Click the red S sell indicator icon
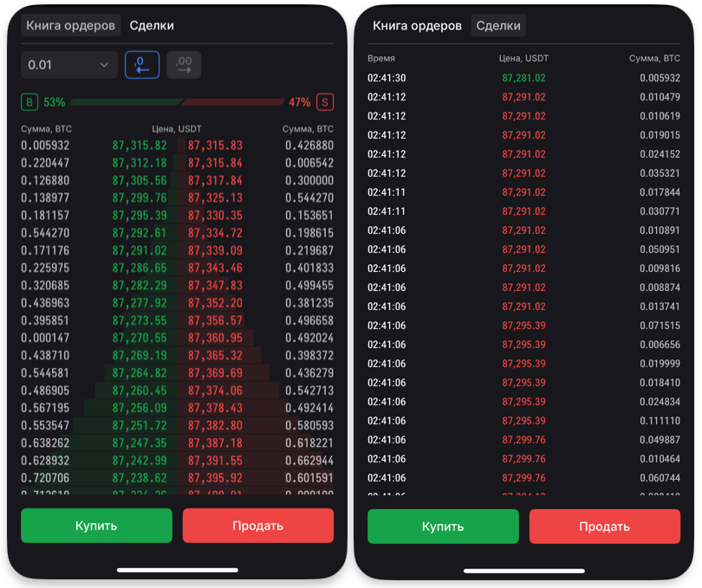Image resolution: width=702 pixels, height=588 pixels. pos(326,102)
